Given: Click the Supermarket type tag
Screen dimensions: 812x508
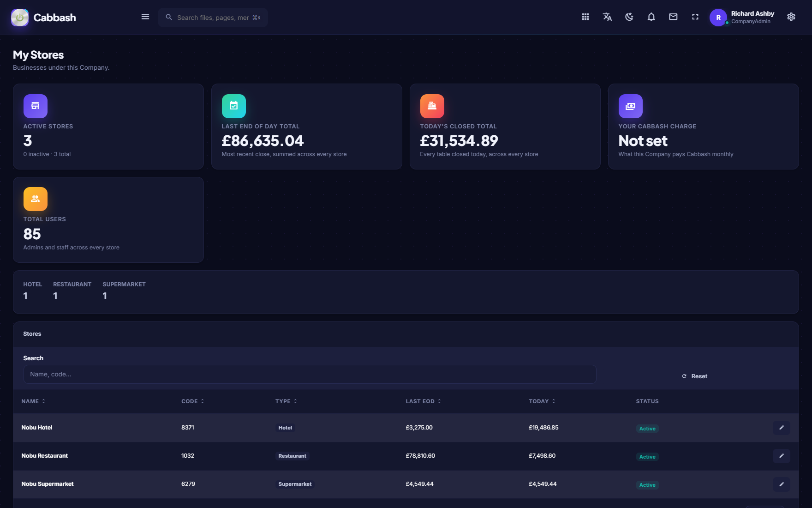Looking at the screenshot, I should coord(295,484).
